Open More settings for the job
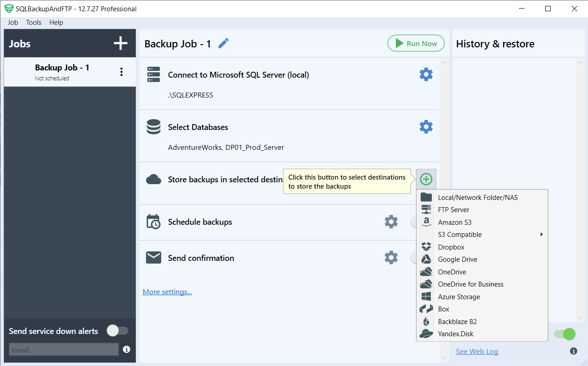 click(x=167, y=292)
